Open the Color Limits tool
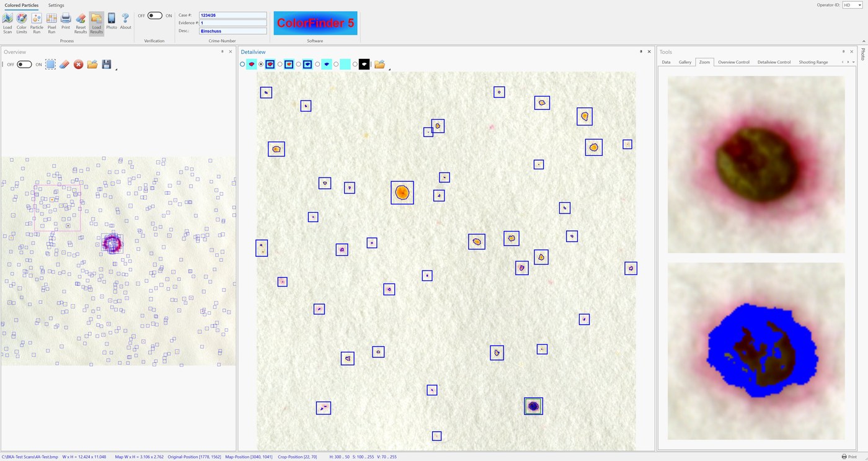This screenshot has height=461, width=868. pyautogui.click(x=22, y=23)
